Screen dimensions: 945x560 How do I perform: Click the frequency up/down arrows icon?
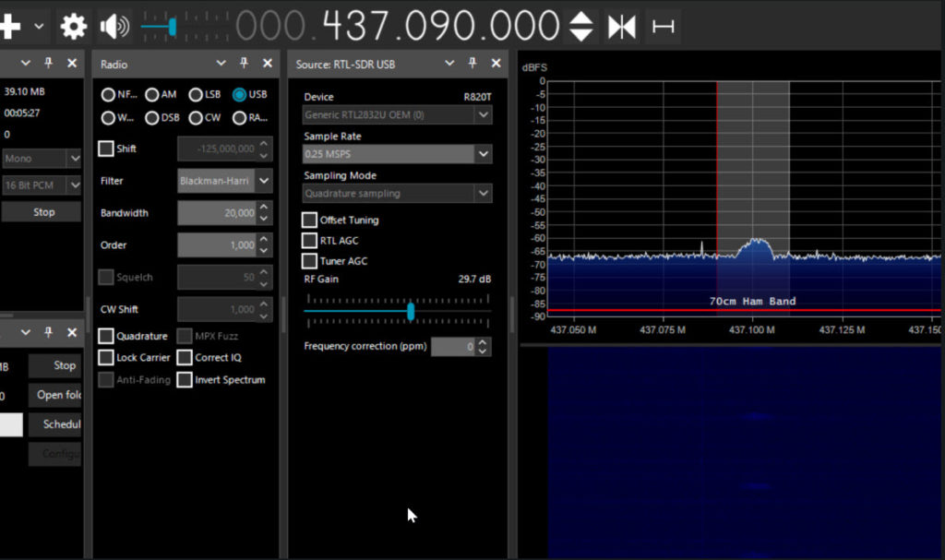tap(580, 27)
